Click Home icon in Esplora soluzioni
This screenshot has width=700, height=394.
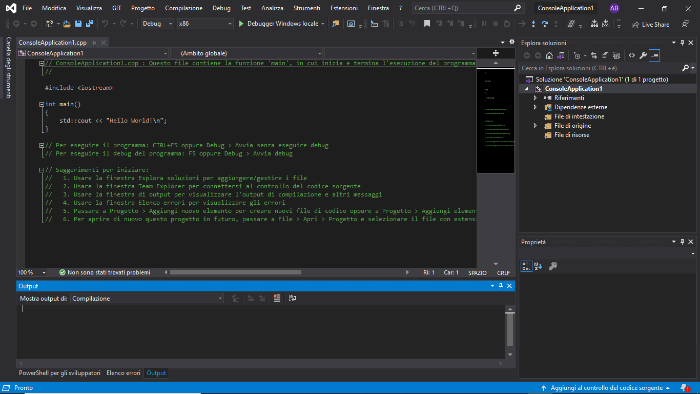(x=549, y=55)
